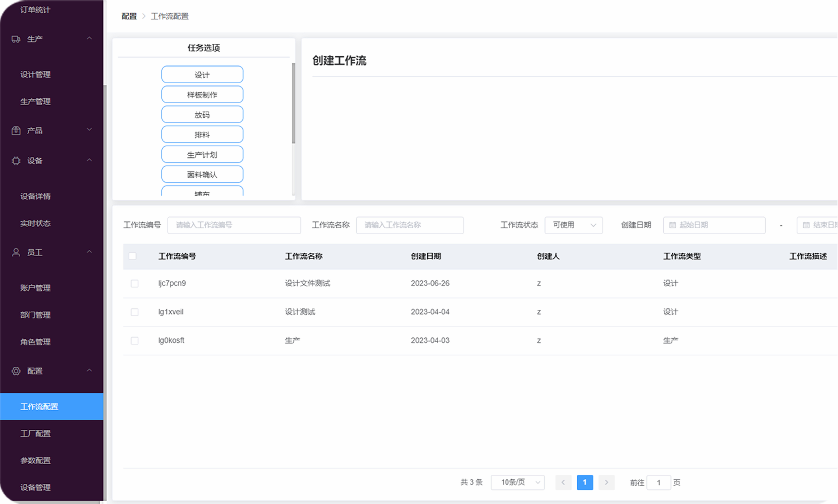Click the 创建人 column header
Screen dimensions: 838x504
(x=548, y=256)
